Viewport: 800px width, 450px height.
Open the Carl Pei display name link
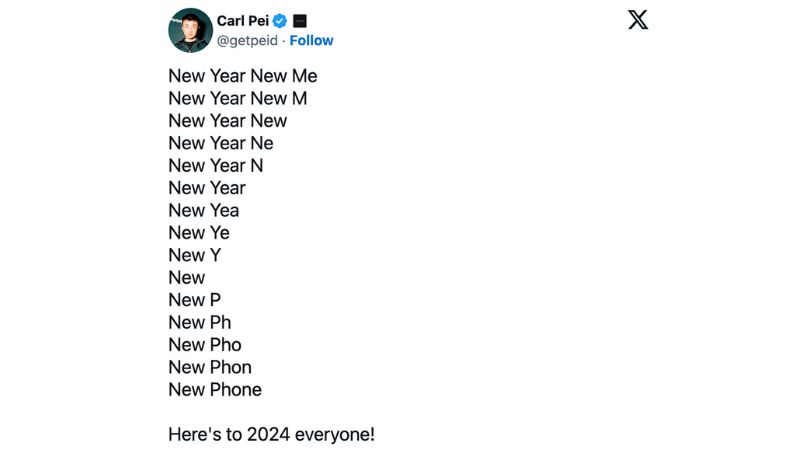(243, 21)
